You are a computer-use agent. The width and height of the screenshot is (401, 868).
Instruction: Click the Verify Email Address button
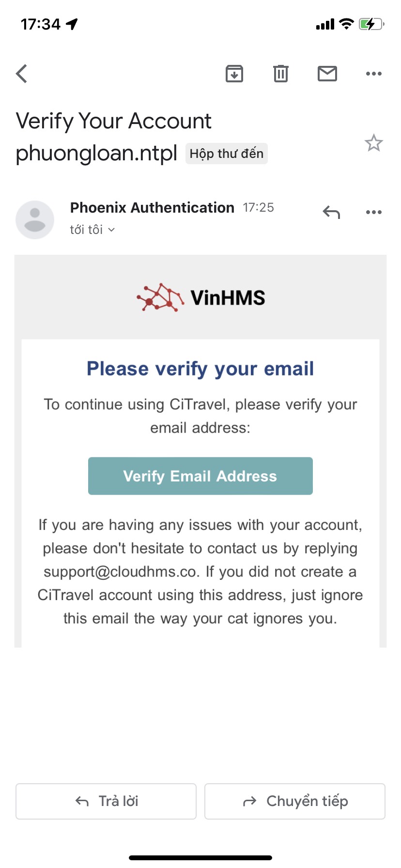200,476
